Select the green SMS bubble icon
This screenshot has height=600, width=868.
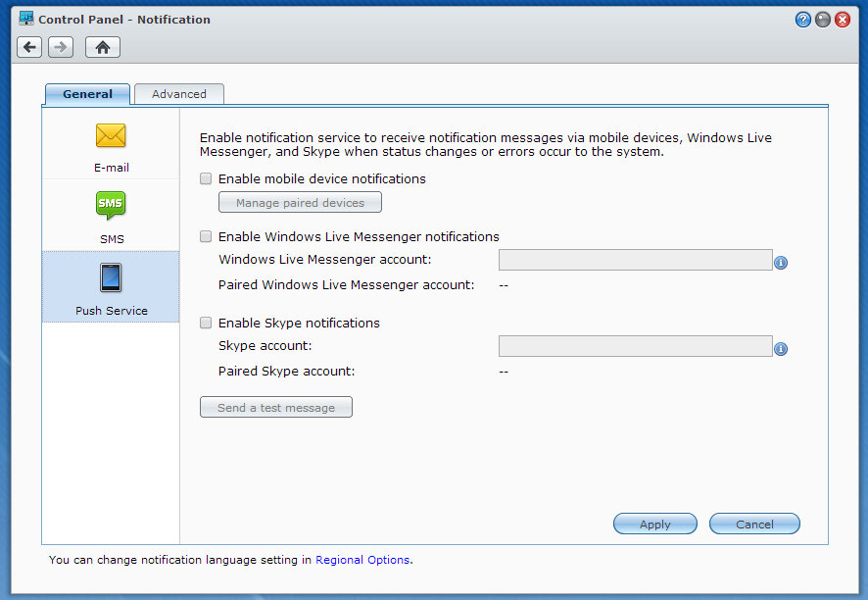coord(111,206)
